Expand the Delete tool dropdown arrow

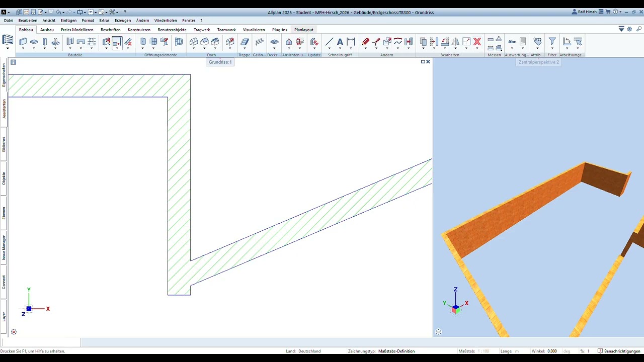coord(477,49)
